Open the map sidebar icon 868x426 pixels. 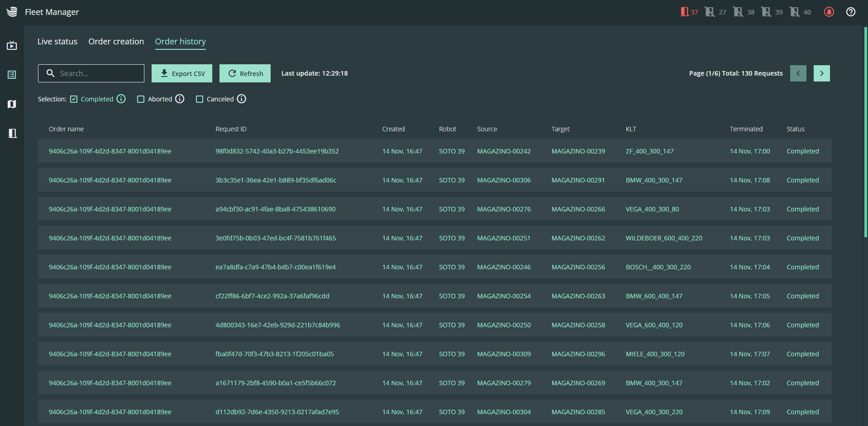point(12,104)
